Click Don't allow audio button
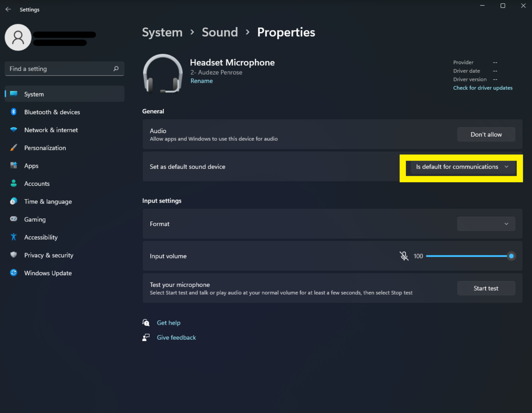This screenshot has height=413, width=532. pyautogui.click(x=486, y=134)
